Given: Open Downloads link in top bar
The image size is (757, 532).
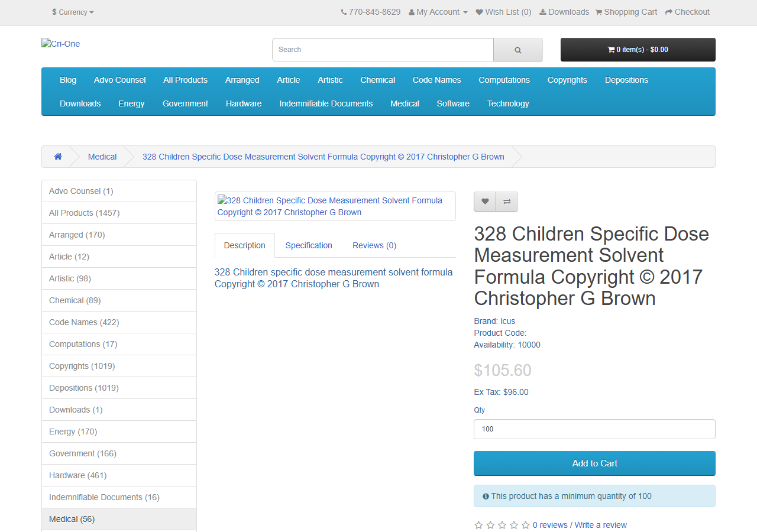Looking at the screenshot, I should [x=564, y=12].
